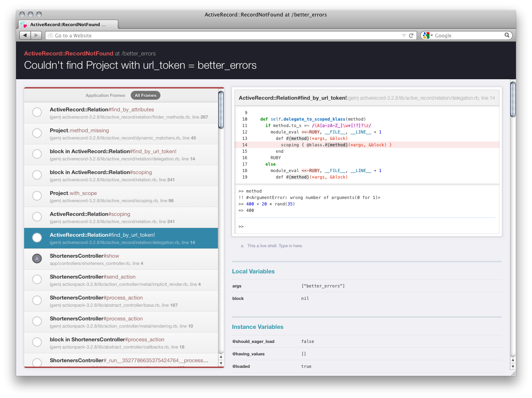Switch to All Frames view
This screenshot has width=532, height=398.
tap(146, 95)
